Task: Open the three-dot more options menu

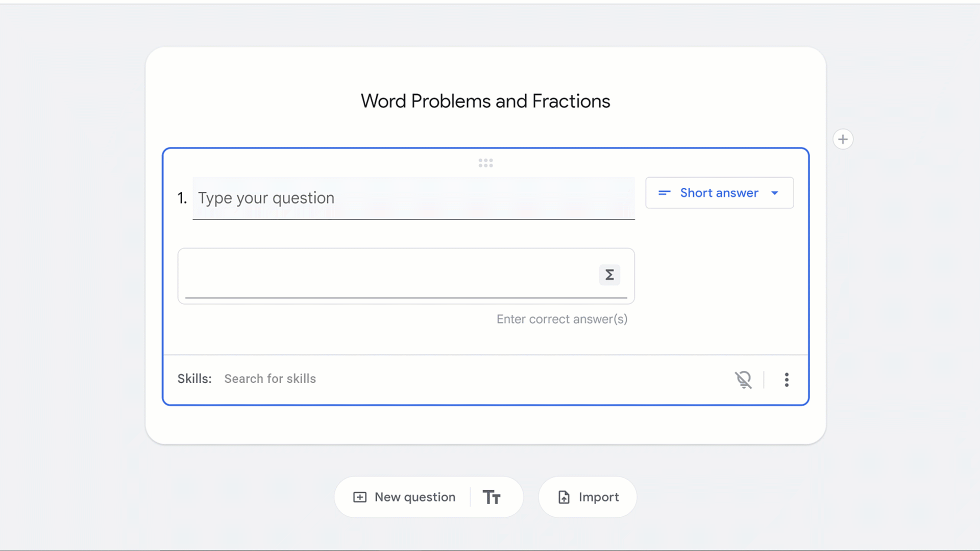Action: click(787, 380)
